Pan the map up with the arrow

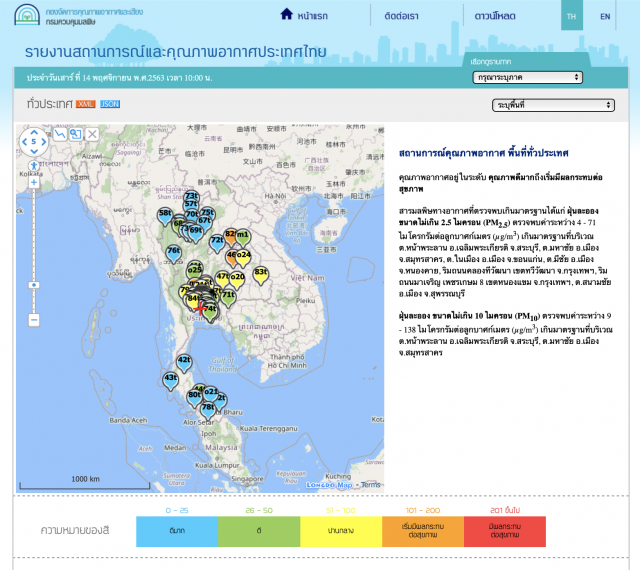(34, 132)
